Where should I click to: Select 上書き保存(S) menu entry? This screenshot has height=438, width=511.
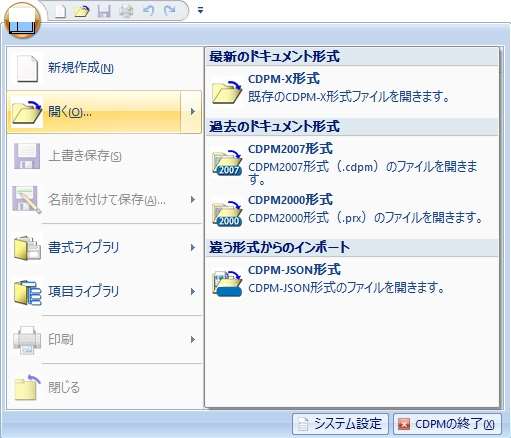104,156
